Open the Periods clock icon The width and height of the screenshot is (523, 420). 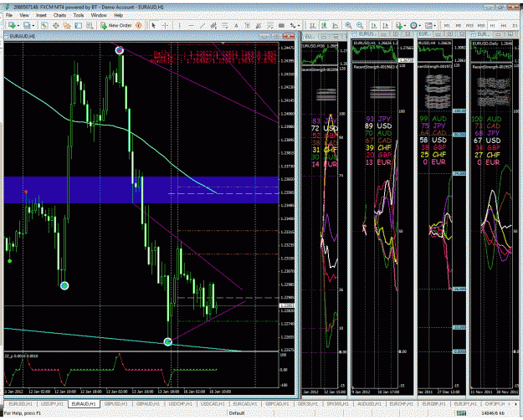(413, 25)
